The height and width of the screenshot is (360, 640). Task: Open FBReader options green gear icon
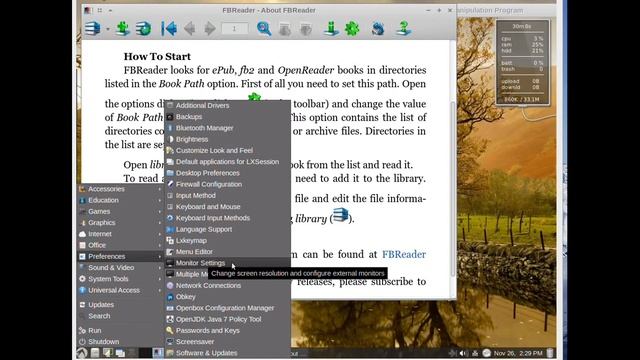[x=352, y=29]
